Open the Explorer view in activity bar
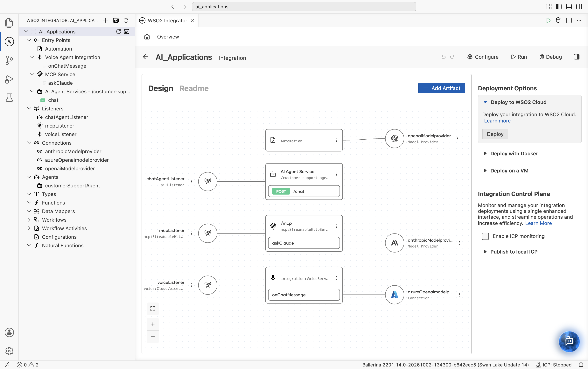 [x=9, y=23]
